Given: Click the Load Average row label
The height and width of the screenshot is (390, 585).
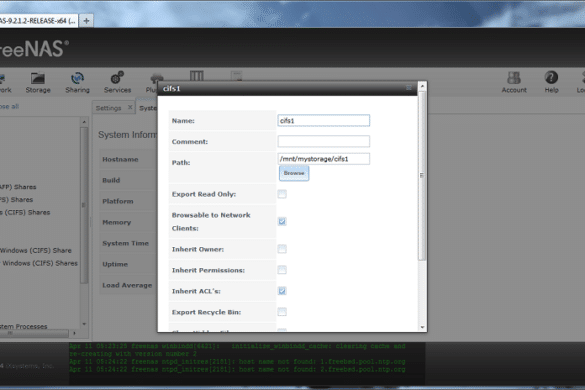Looking at the screenshot, I should click(x=127, y=285).
